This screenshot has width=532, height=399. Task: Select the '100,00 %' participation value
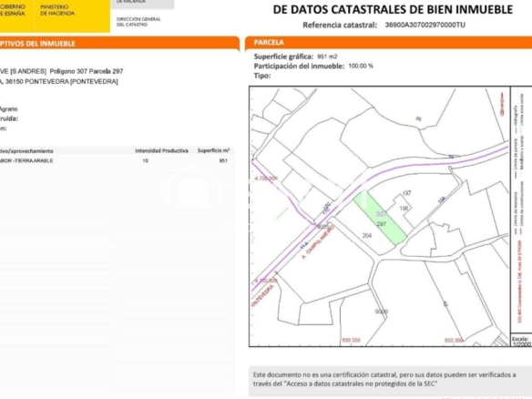coord(361,66)
